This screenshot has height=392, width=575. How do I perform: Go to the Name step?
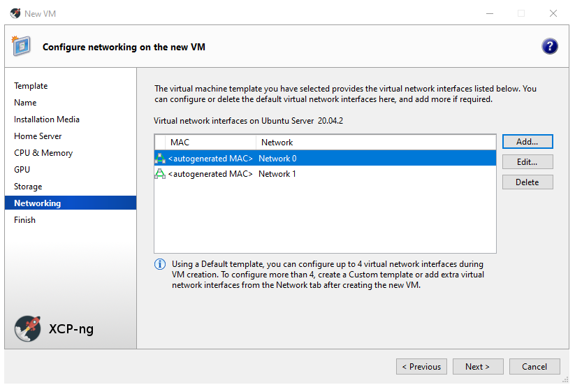pyautogui.click(x=25, y=103)
